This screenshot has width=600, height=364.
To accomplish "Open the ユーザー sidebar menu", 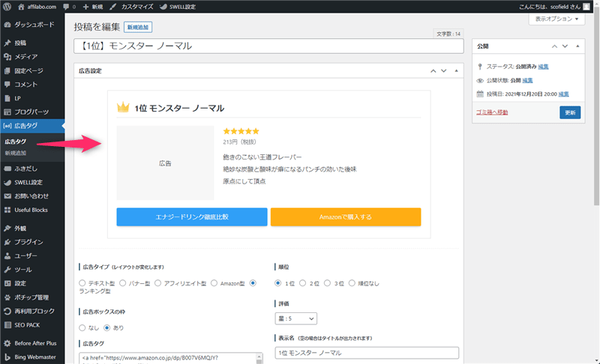I will click(32, 255).
